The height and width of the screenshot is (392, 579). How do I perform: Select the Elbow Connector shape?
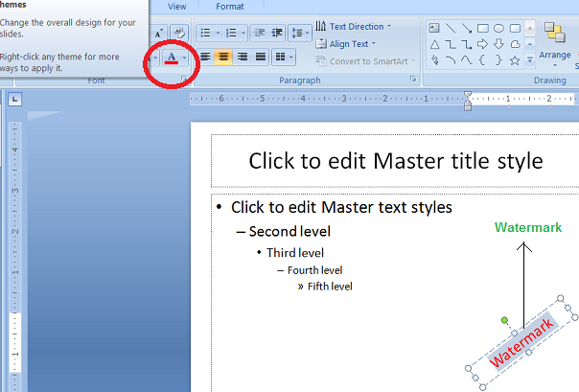(451, 45)
